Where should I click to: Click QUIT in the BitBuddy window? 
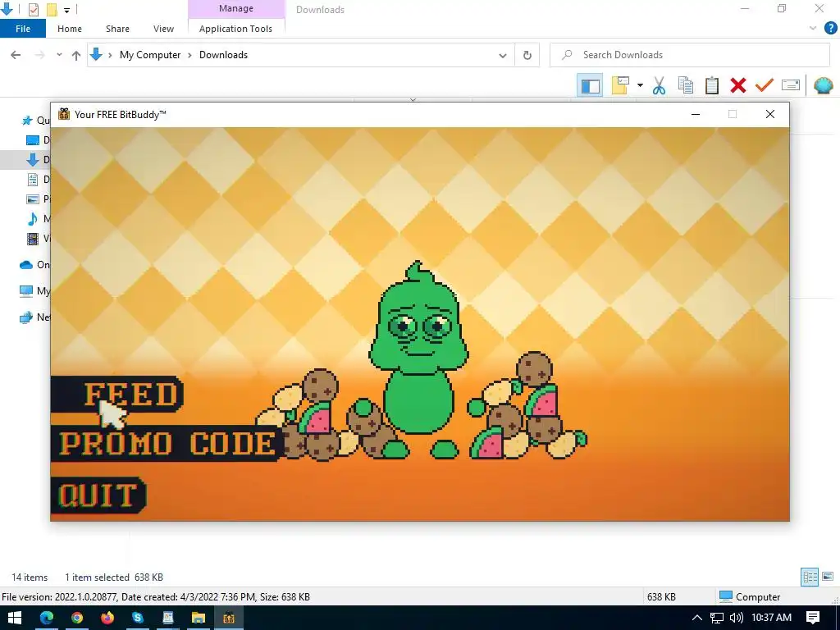click(98, 495)
